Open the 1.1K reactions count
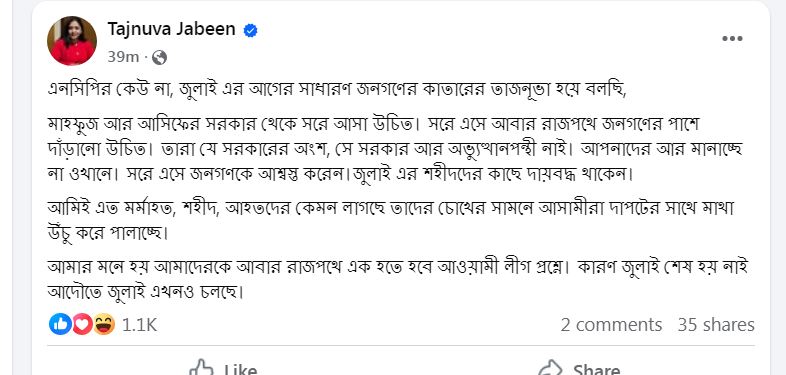 139,325
